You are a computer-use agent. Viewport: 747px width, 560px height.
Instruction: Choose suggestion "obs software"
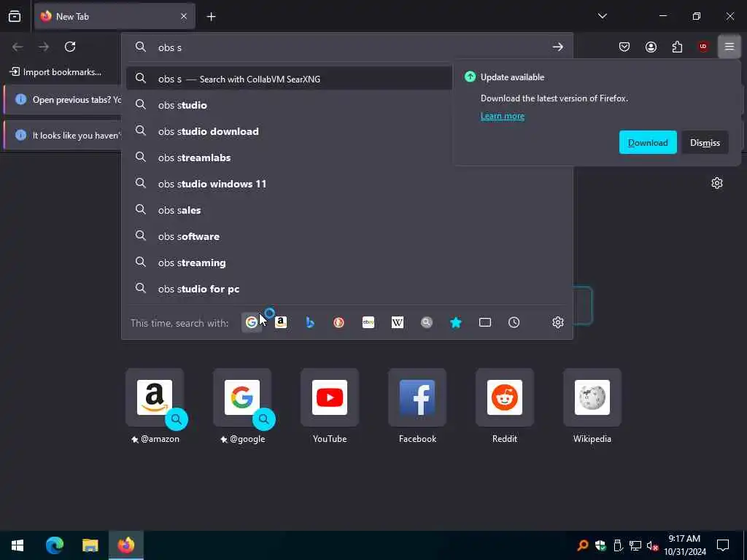[347, 236]
